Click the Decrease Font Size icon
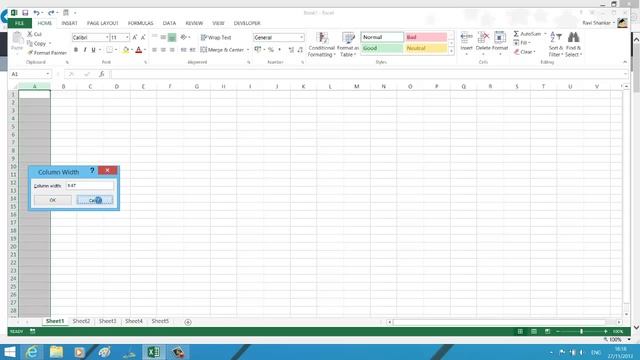 (143, 37)
